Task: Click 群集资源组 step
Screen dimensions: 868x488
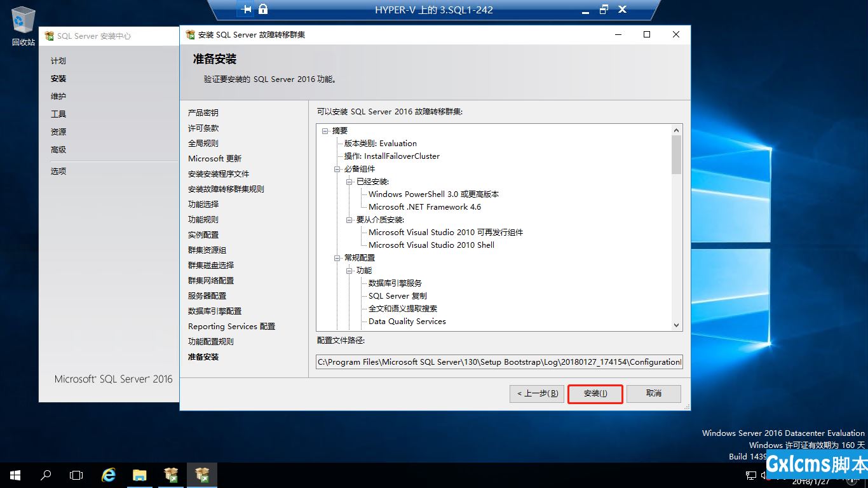Action: (x=207, y=250)
